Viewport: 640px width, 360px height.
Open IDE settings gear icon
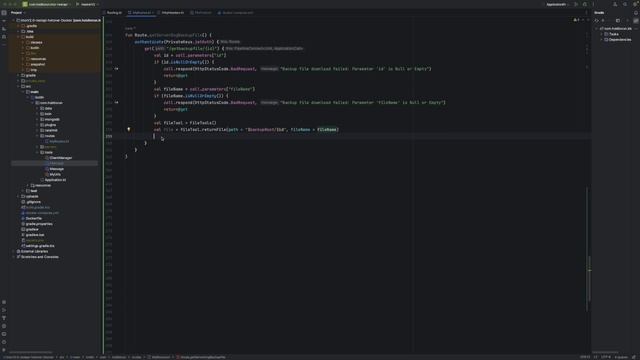click(635, 4)
